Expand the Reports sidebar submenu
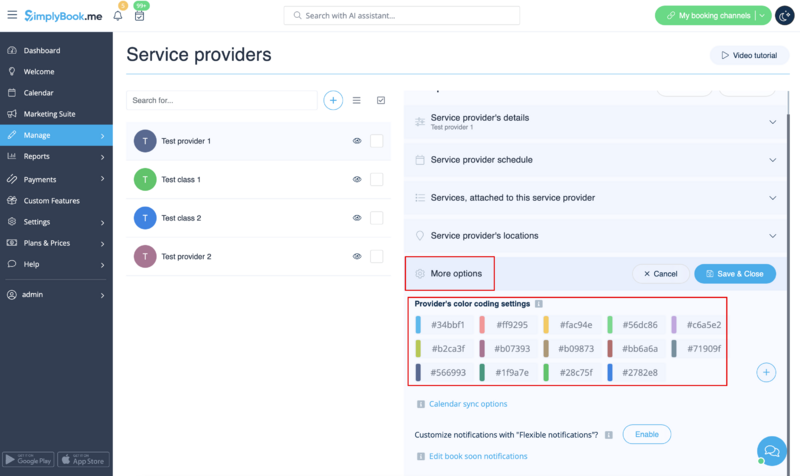The height and width of the screenshot is (476, 800). click(x=102, y=157)
